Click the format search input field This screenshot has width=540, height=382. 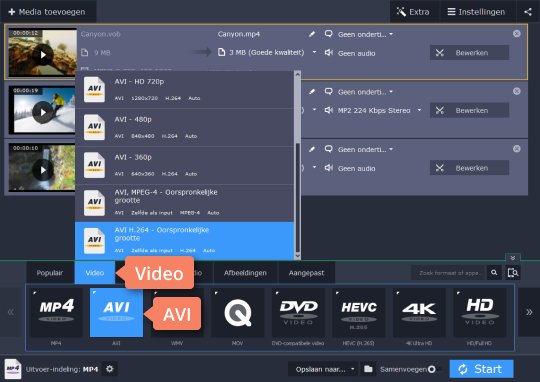[x=448, y=273]
